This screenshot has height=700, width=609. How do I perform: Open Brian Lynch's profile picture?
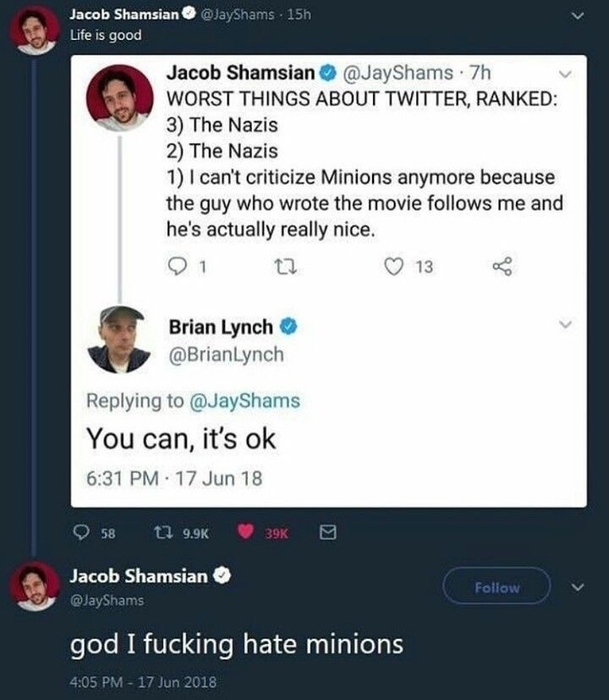point(119,339)
